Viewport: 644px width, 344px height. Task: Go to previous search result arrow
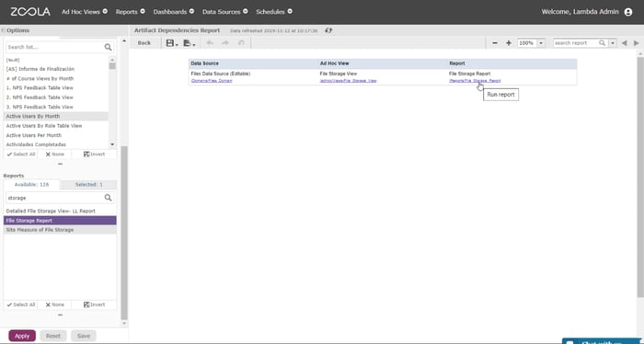pyautogui.click(x=625, y=43)
